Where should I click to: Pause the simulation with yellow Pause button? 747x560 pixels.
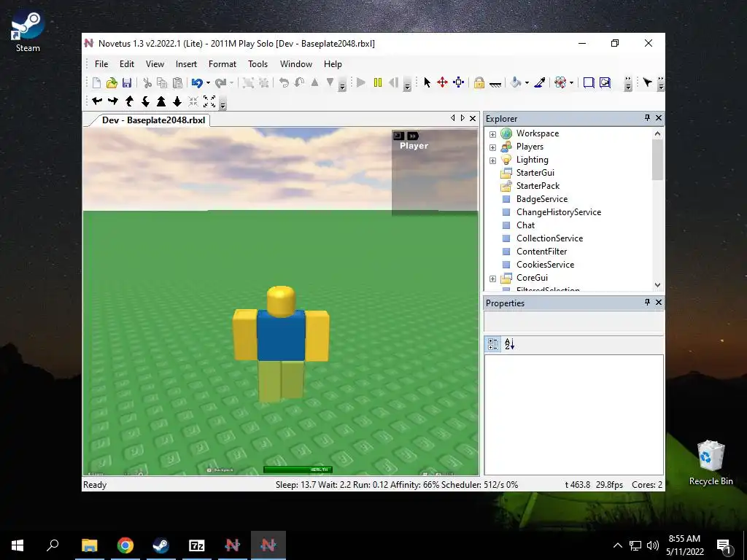point(378,83)
